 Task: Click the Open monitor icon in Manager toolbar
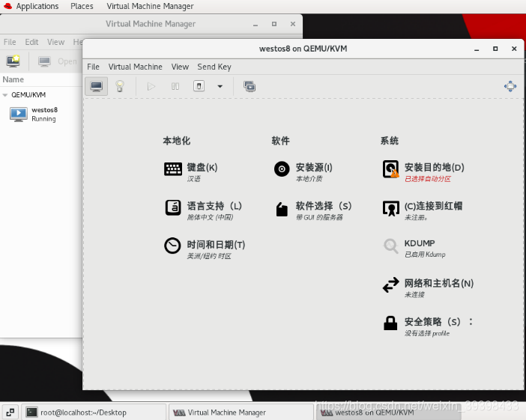click(x=44, y=61)
